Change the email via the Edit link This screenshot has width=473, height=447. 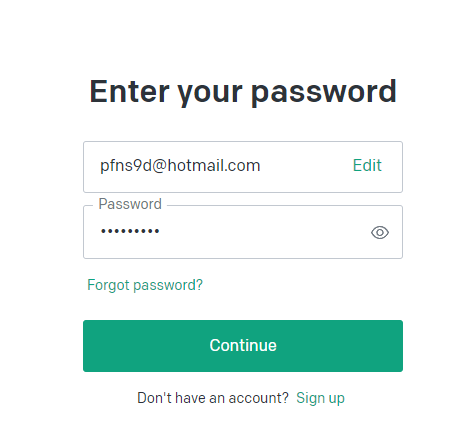coord(367,165)
